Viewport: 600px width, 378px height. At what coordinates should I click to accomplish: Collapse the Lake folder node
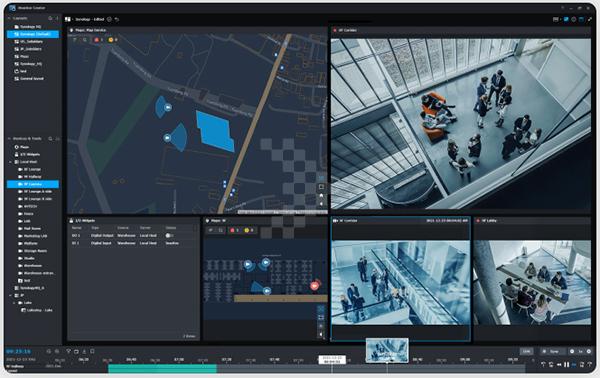pos(15,303)
